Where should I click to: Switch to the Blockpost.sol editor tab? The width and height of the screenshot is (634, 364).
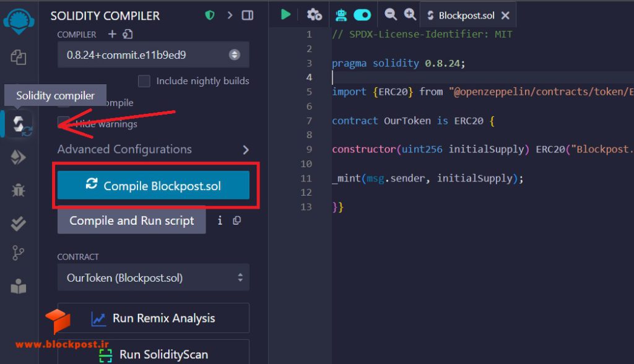pyautogui.click(x=468, y=15)
